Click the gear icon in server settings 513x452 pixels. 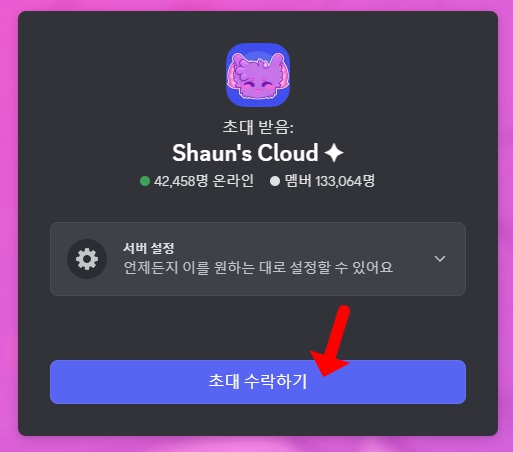coord(87,259)
